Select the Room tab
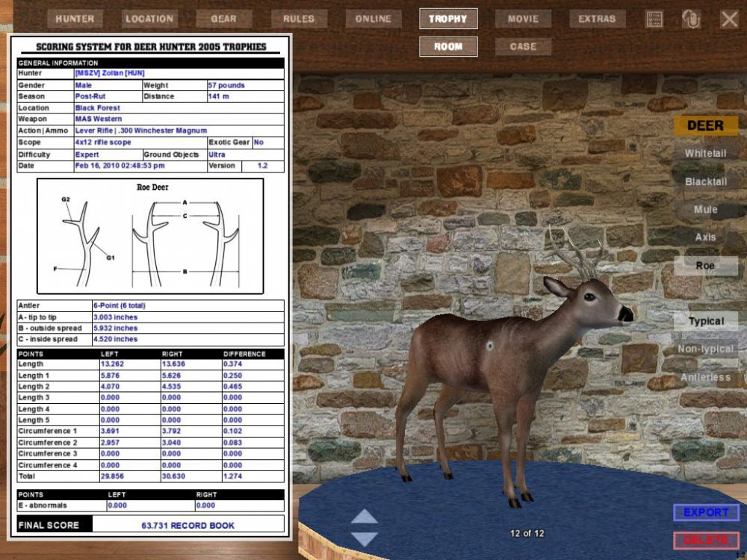The image size is (747, 560). tap(448, 46)
